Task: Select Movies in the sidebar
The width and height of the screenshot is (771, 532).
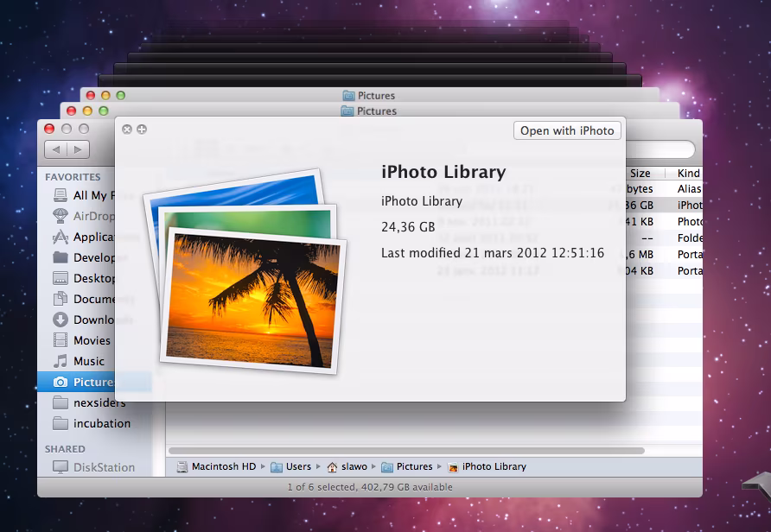Action: pyautogui.click(x=82, y=340)
